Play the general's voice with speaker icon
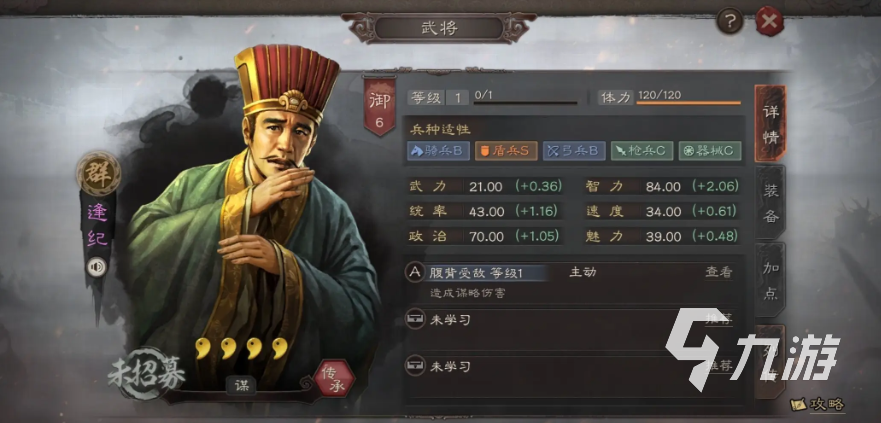The image size is (881, 423). click(97, 266)
